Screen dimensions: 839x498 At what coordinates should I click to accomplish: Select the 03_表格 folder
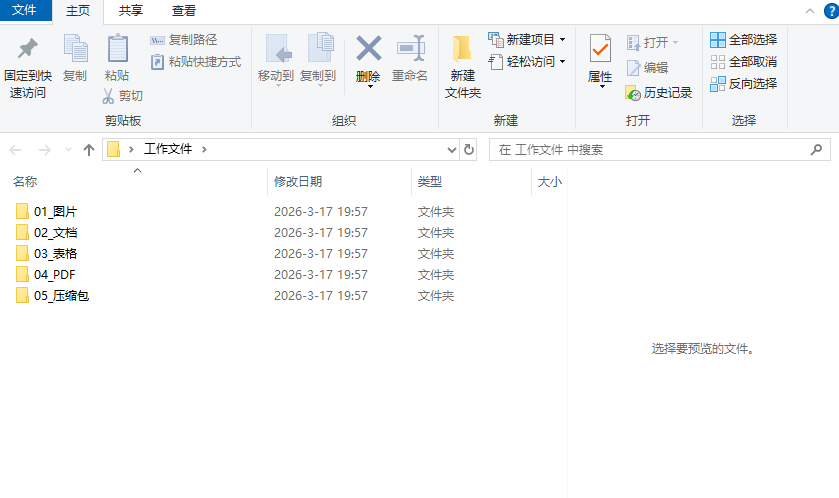(56, 254)
